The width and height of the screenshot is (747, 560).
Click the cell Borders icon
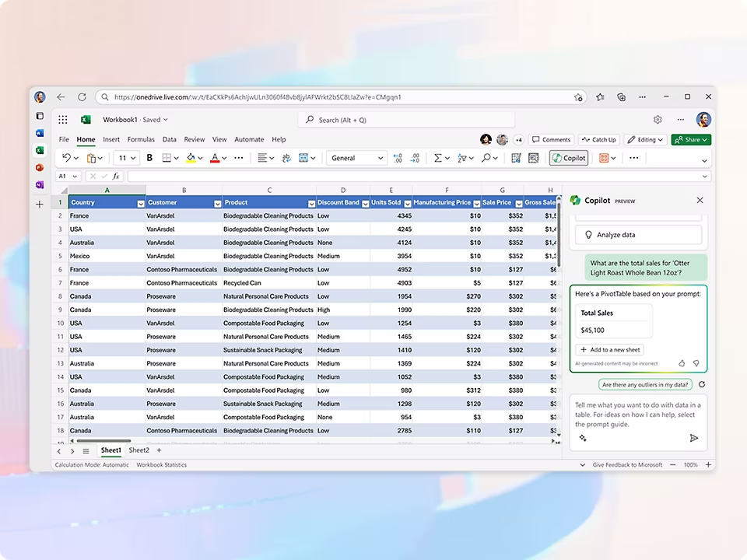(x=167, y=158)
